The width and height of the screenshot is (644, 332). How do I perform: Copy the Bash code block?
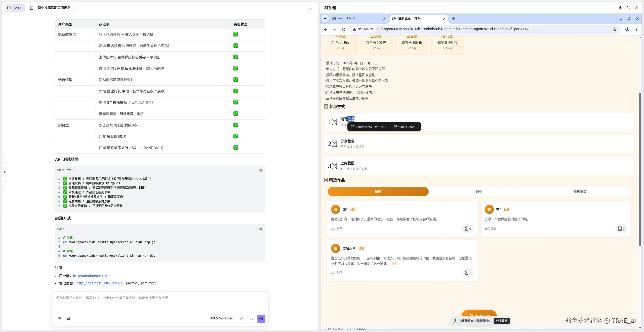pos(261,229)
